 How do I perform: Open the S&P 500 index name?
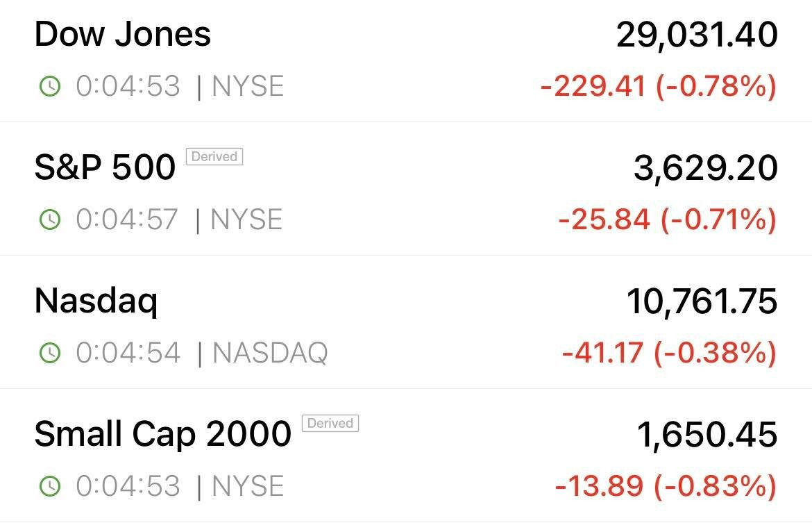tap(105, 167)
